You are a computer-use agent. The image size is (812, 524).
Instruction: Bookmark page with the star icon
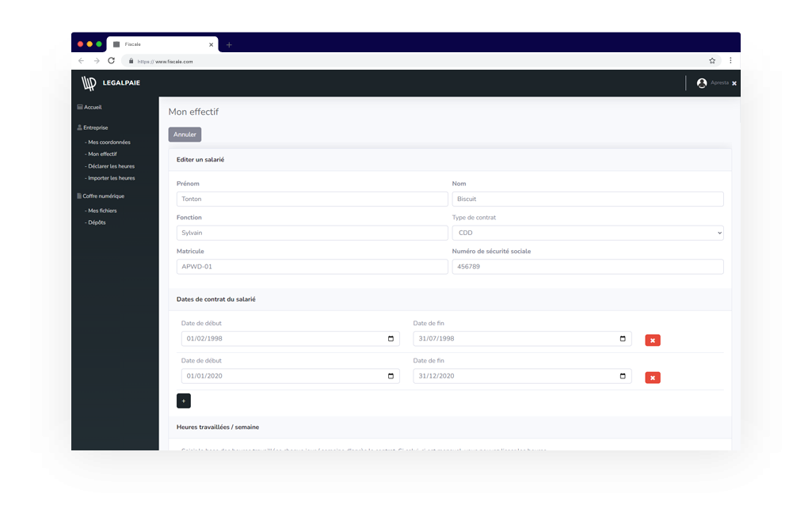point(712,60)
